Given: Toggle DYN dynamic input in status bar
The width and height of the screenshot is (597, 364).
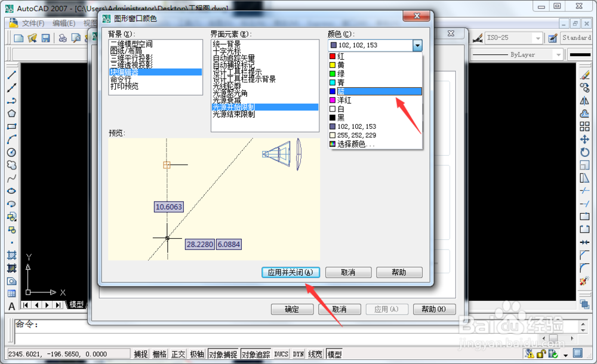Looking at the screenshot, I should pyautogui.click(x=298, y=354).
